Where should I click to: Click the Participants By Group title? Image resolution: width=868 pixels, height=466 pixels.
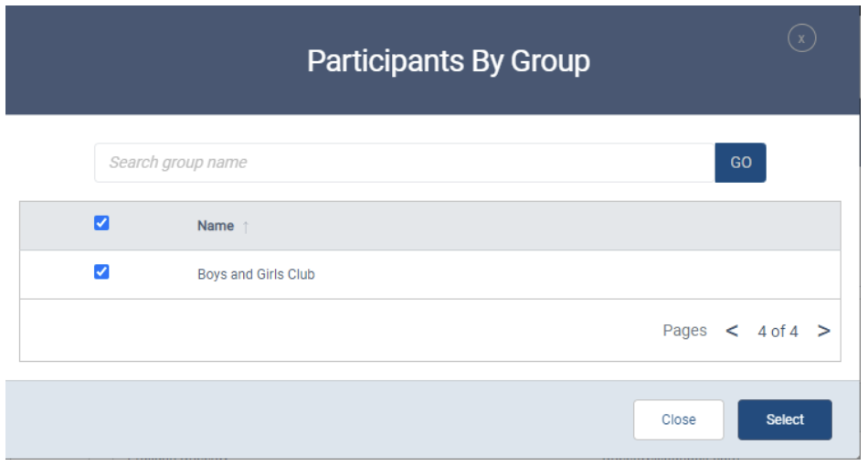(448, 61)
